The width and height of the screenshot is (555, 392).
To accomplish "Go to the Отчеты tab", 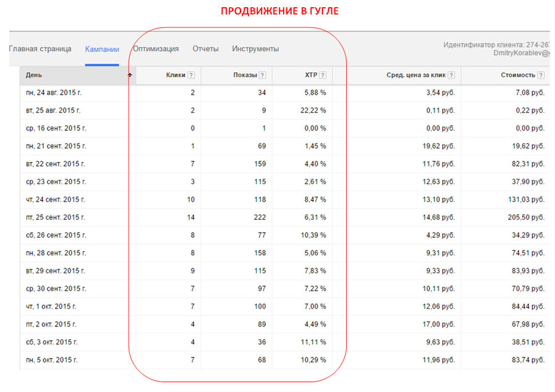I will (205, 49).
